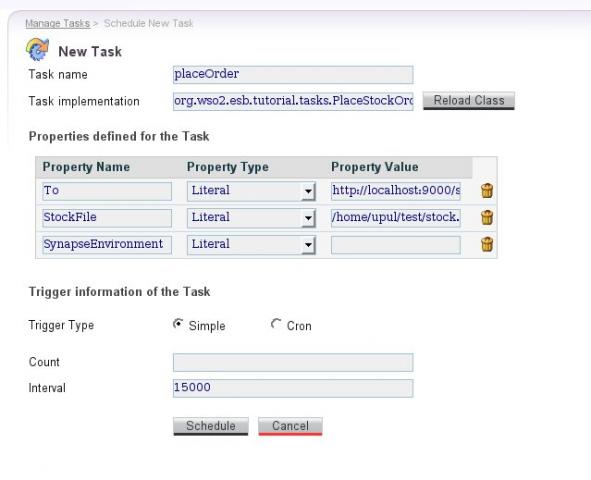The width and height of the screenshot is (591, 480).
Task: Click the Property Name column header
Action: coord(86,167)
